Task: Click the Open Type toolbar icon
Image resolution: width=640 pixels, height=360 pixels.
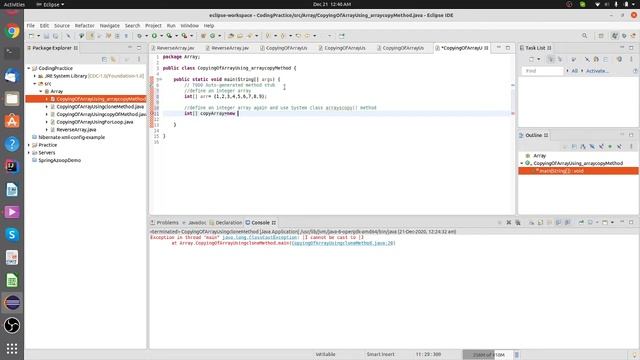Action: click(x=231, y=36)
